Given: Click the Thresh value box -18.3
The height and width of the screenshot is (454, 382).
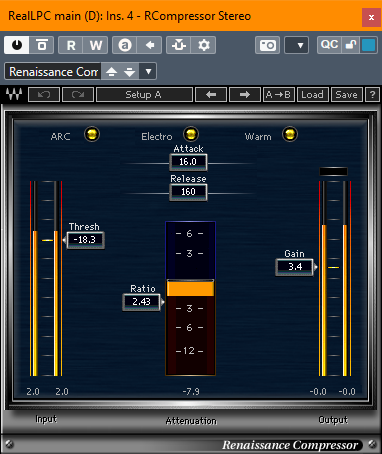Looking at the screenshot, I should click(x=86, y=240).
